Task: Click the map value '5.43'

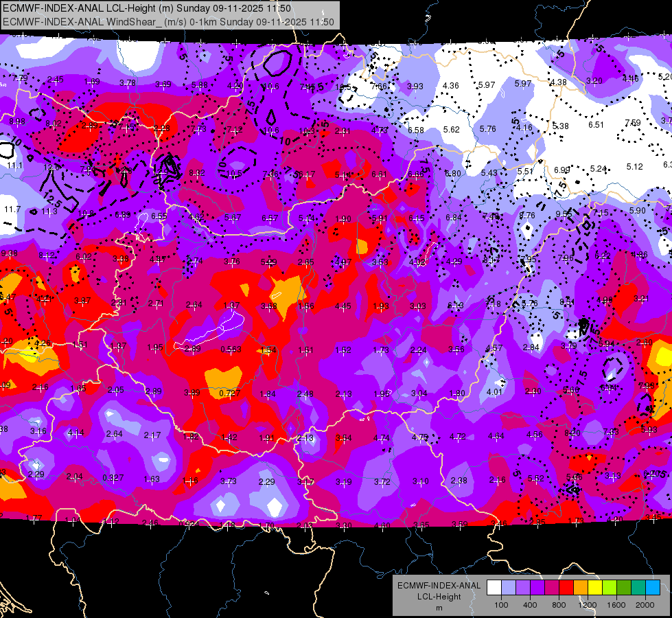Action: (489, 173)
